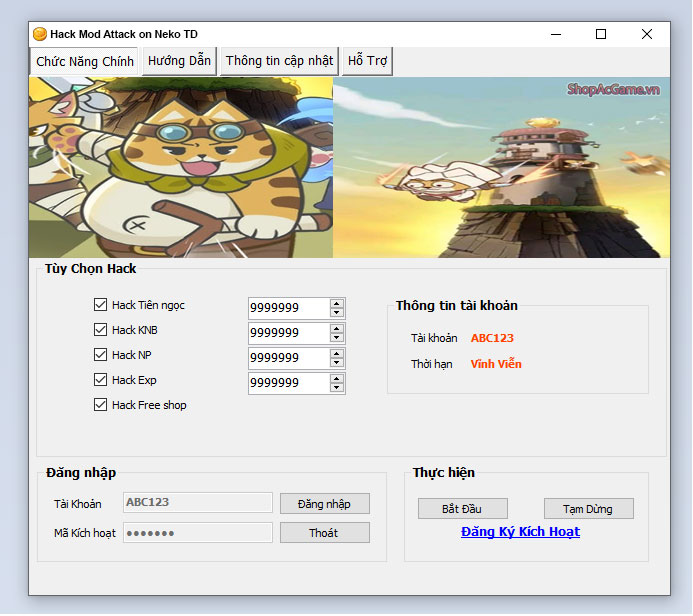The height and width of the screenshot is (616, 693).
Task: Click the cat banner image on the left
Action: click(x=181, y=167)
